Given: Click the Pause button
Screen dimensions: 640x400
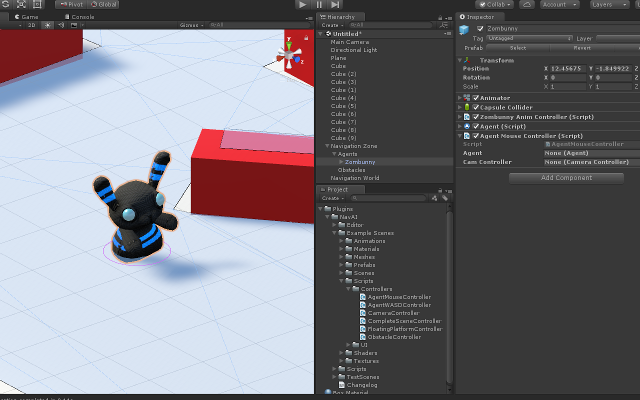Looking at the screenshot, I should pyautogui.click(x=319, y=4).
